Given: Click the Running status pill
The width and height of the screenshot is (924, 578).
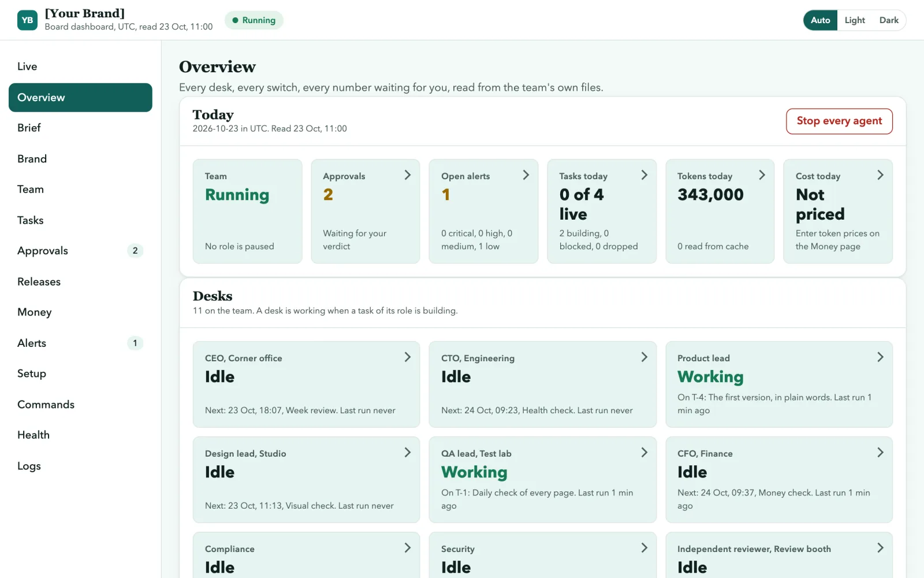Looking at the screenshot, I should 254,20.
